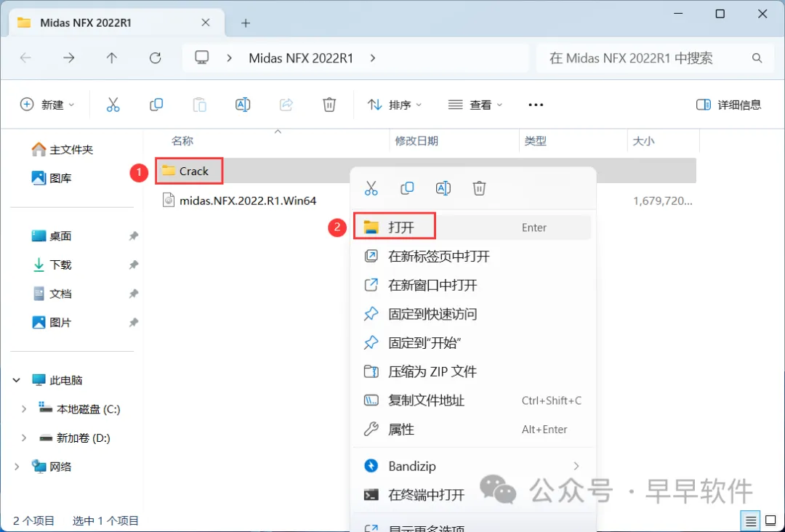Viewport: 785px width, 532px height.
Task: Select 网络 in the sidebar
Action: point(52,467)
